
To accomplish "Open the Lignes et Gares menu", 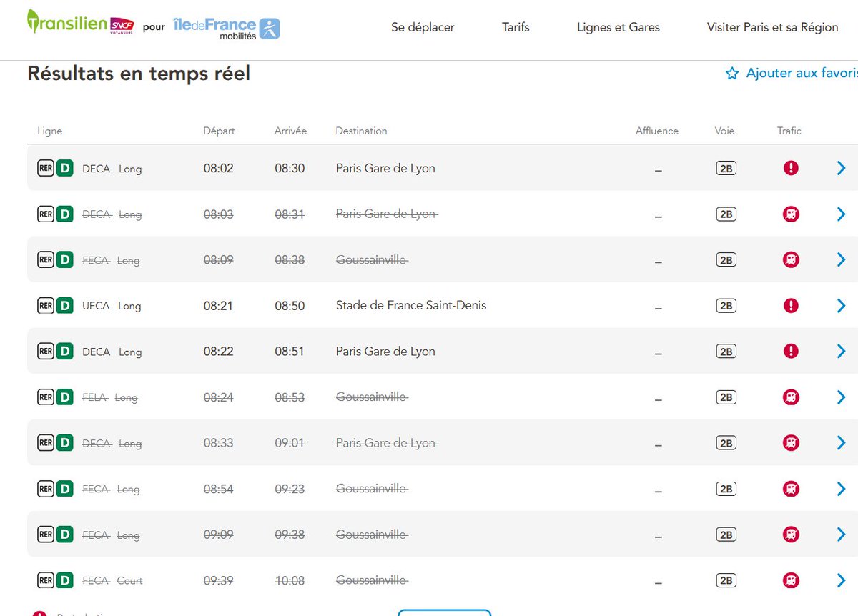I will click(x=618, y=27).
